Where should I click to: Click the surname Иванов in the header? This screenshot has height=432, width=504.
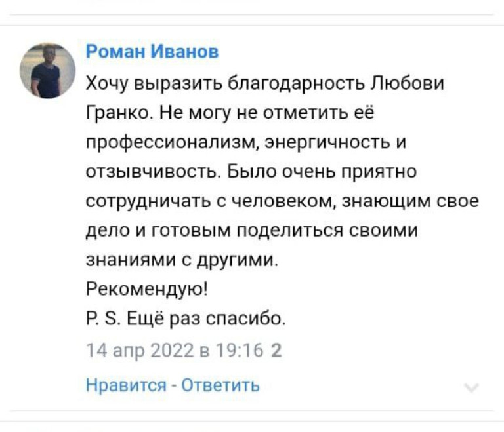(x=185, y=51)
